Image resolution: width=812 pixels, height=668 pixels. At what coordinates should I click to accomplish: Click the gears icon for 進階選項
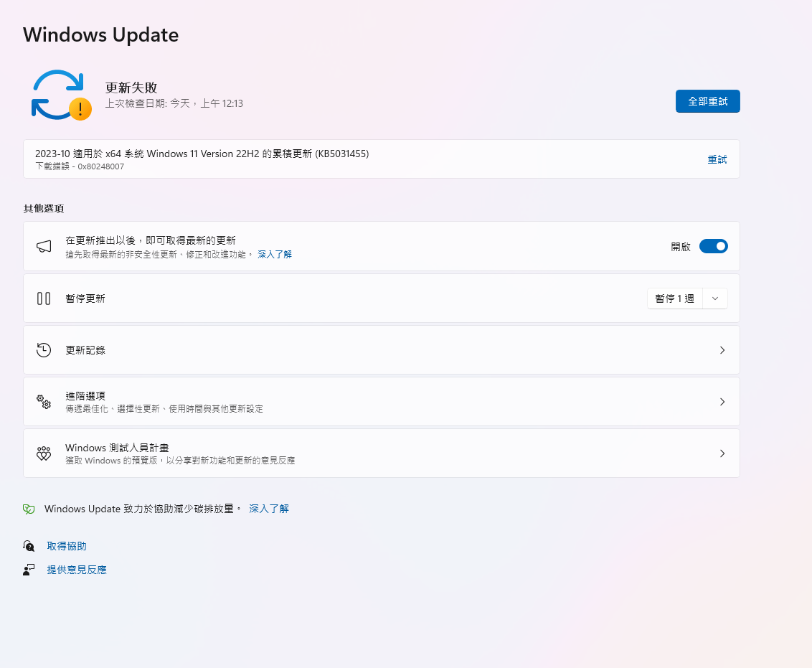pos(44,402)
